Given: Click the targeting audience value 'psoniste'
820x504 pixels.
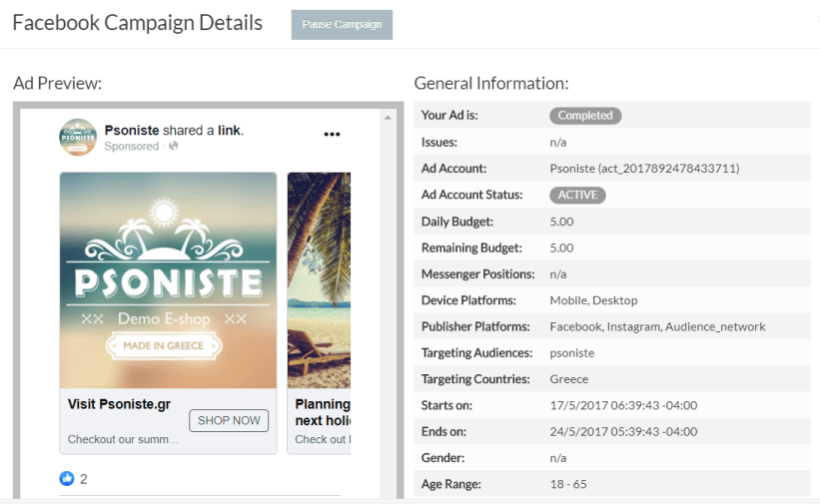Looking at the screenshot, I should 572,353.
